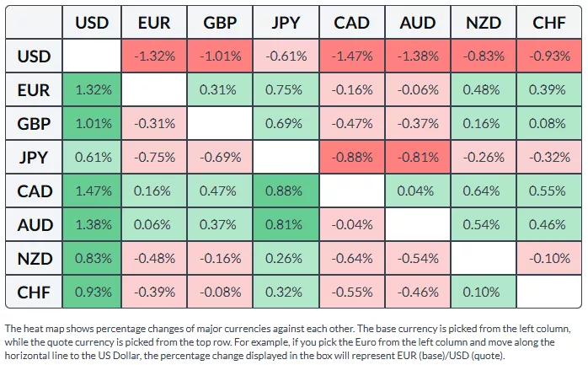Select the EUR row header
This screenshot has height=365, width=588.
[x=35, y=90]
